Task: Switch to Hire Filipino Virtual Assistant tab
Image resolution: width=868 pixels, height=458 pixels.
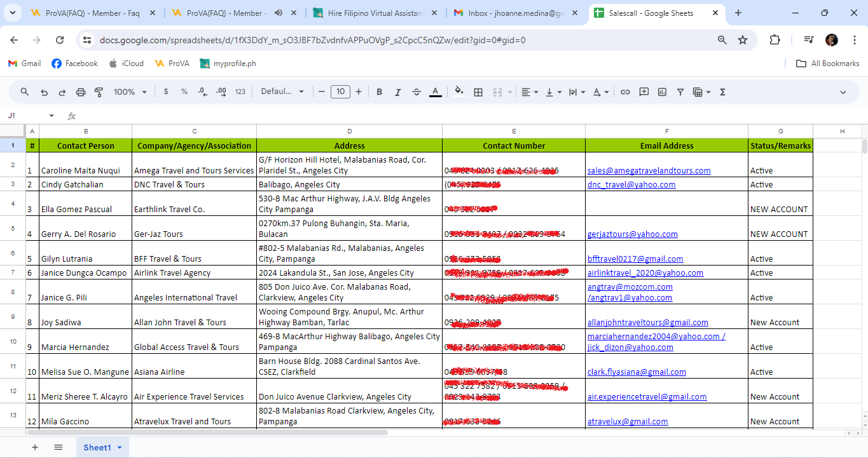Action: pos(375,13)
